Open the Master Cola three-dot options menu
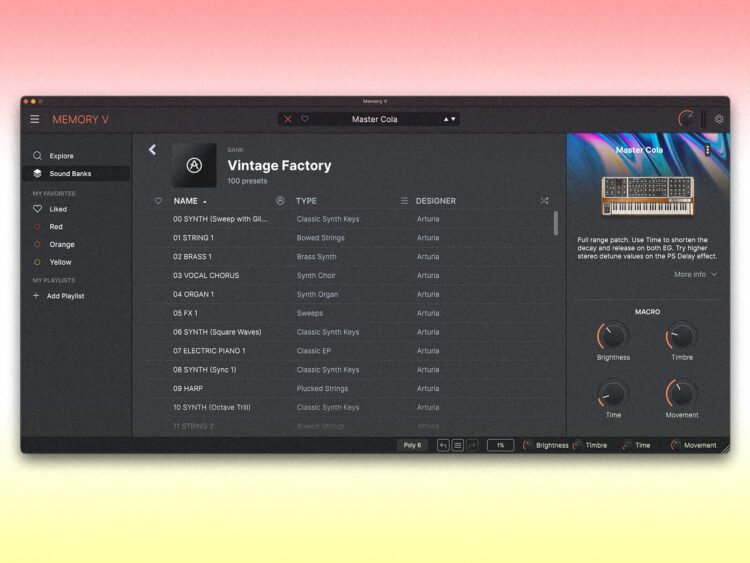 pyautogui.click(x=707, y=150)
